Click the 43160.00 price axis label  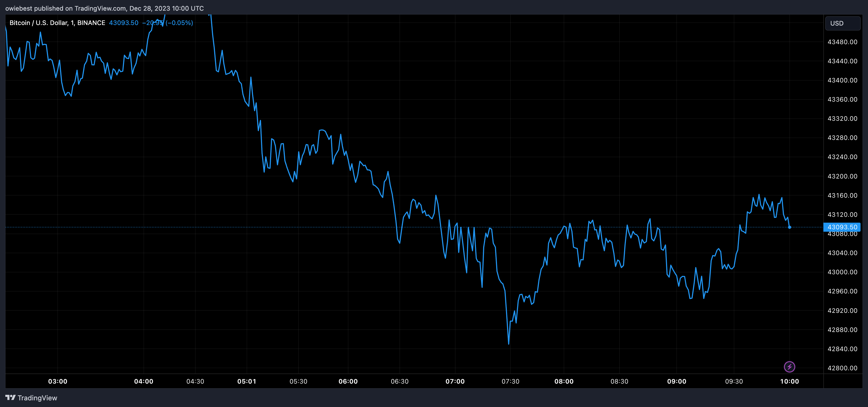[x=842, y=195]
